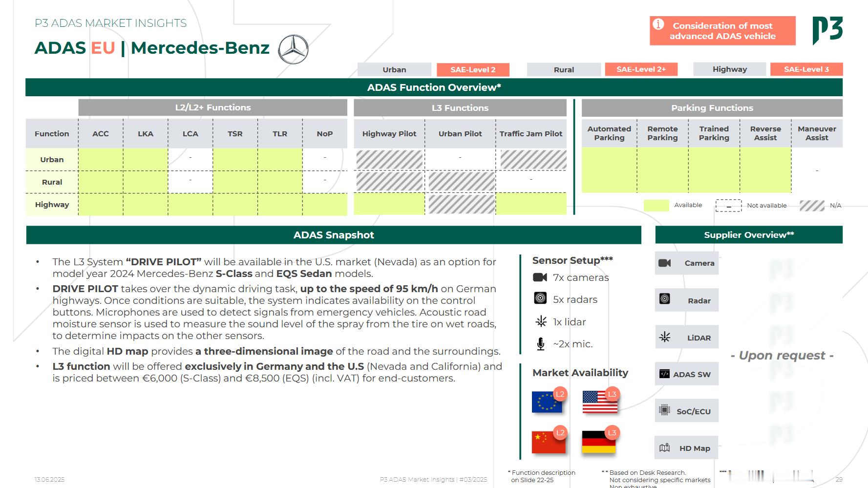868x488 pixels.
Task: Click the ACC column header
Action: tap(101, 133)
